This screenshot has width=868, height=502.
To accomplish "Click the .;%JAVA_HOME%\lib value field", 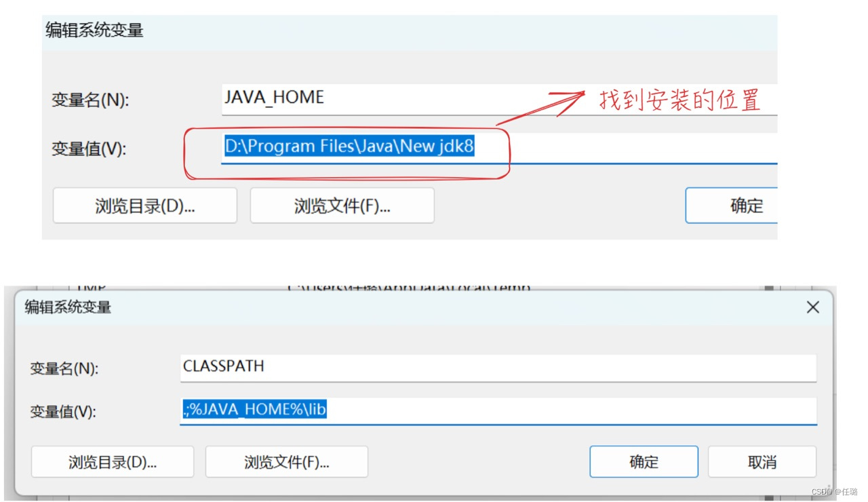I will pos(498,410).
